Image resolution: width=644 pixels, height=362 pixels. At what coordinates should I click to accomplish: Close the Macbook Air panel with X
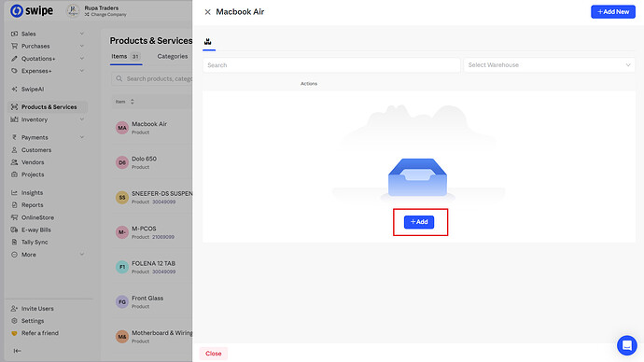[x=208, y=12]
